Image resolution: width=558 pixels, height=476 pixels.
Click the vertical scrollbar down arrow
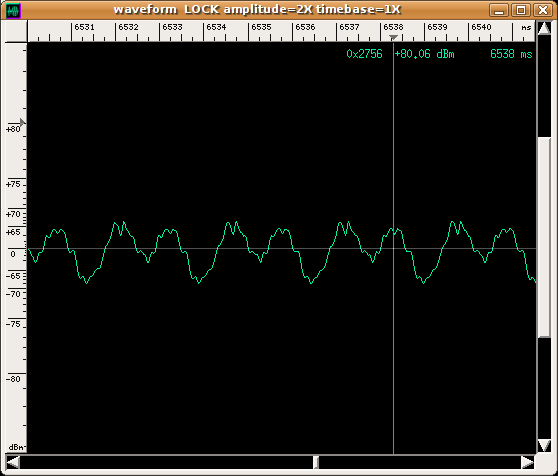(x=544, y=445)
